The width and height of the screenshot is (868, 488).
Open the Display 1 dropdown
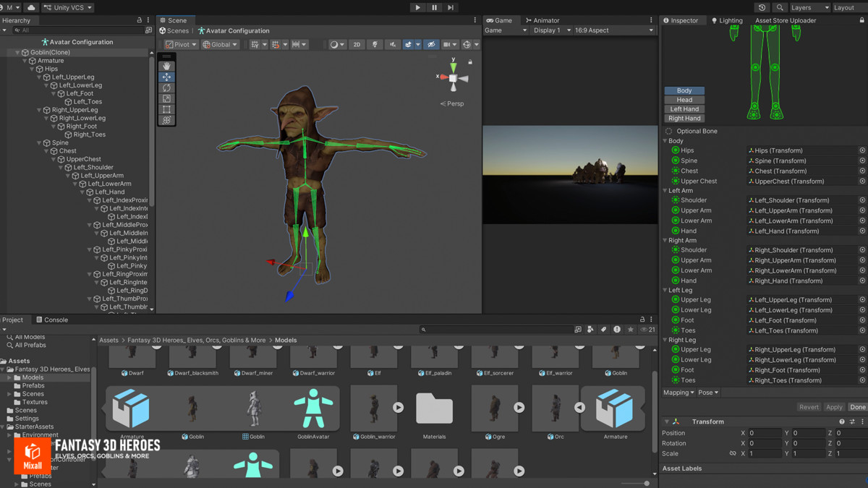(x=552, y=30)
